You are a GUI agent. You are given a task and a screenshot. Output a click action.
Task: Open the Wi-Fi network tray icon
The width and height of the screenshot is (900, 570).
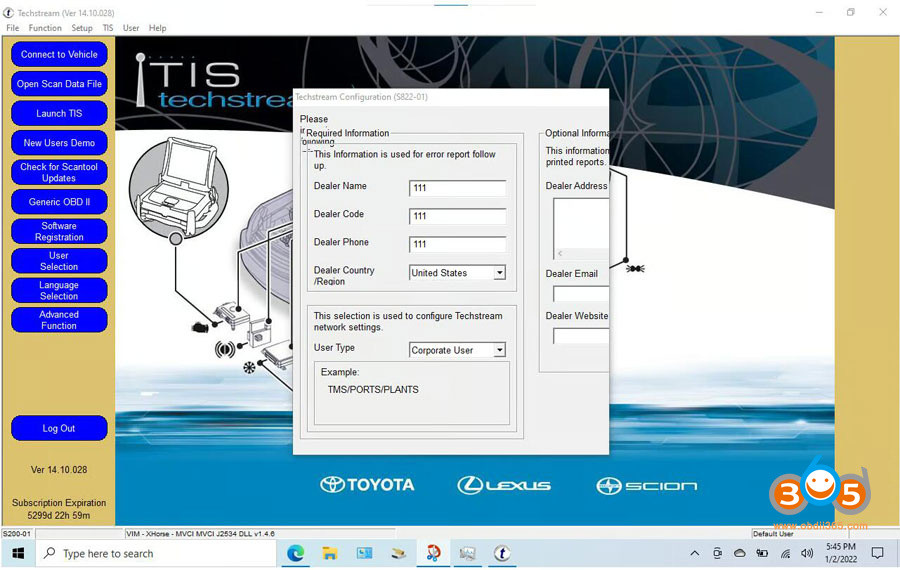pyautogui.click(x=785, y=553)
